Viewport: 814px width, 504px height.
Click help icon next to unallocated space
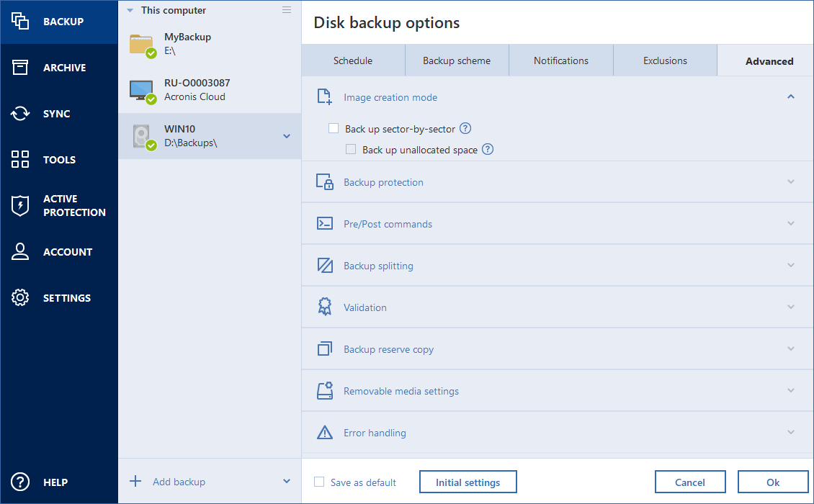488,150
